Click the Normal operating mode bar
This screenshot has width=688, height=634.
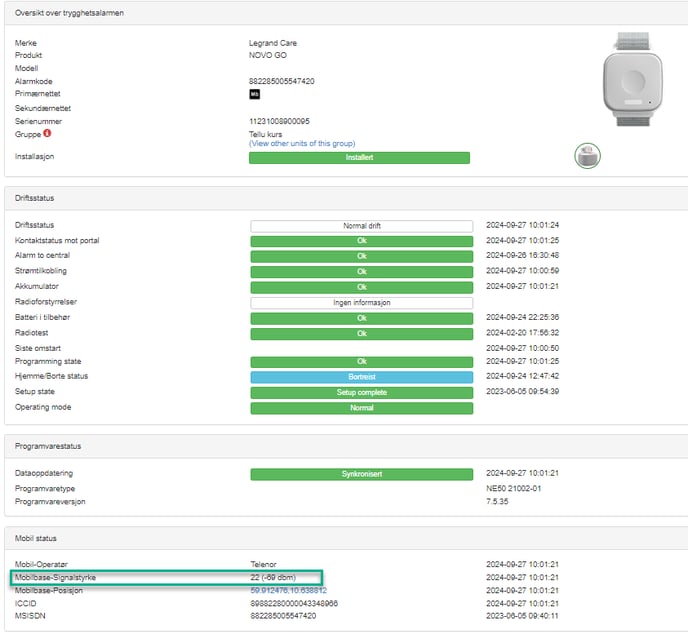pyautogui.click(x=362, y=408)
